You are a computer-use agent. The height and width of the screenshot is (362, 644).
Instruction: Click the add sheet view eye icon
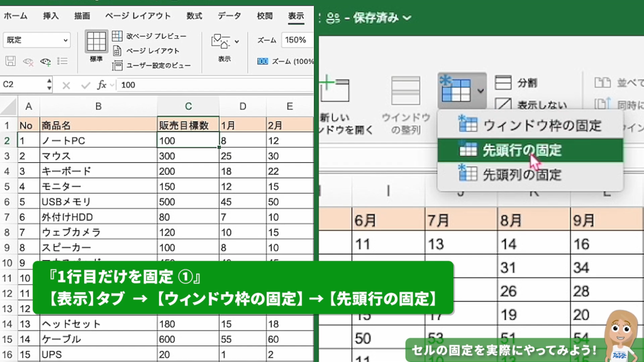pos(45,62)
